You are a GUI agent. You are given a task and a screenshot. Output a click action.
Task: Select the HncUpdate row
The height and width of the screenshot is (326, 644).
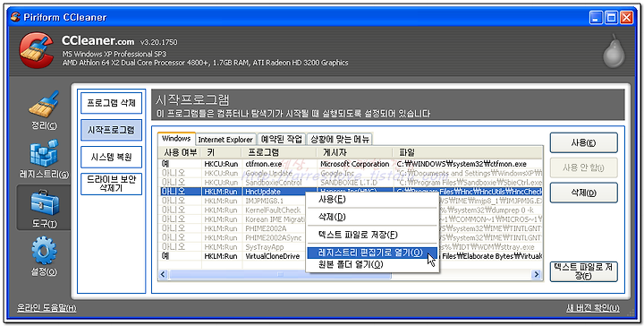[351, 192]
